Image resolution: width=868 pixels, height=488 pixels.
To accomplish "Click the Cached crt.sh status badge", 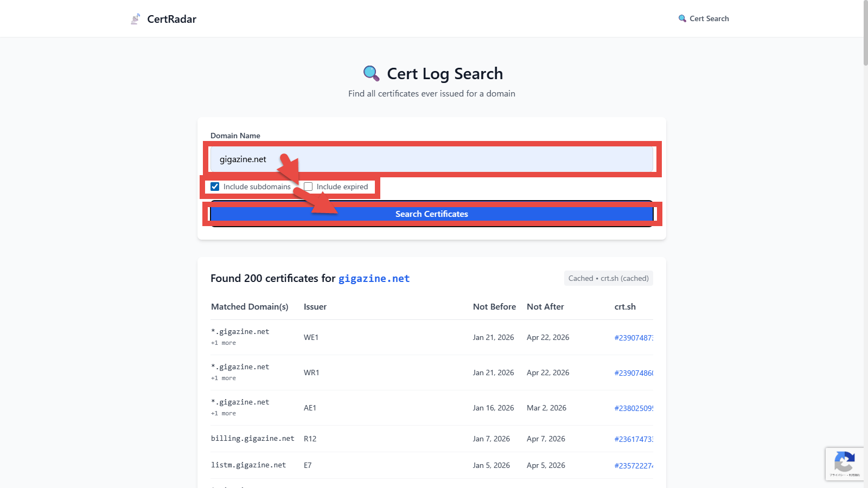I will (608, 278).
